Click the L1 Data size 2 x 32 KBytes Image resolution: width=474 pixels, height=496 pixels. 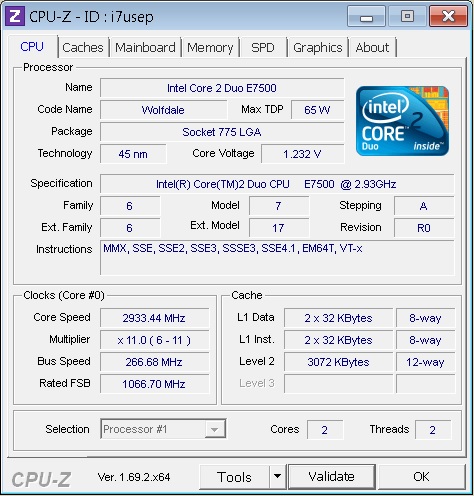tap(338, 318)
